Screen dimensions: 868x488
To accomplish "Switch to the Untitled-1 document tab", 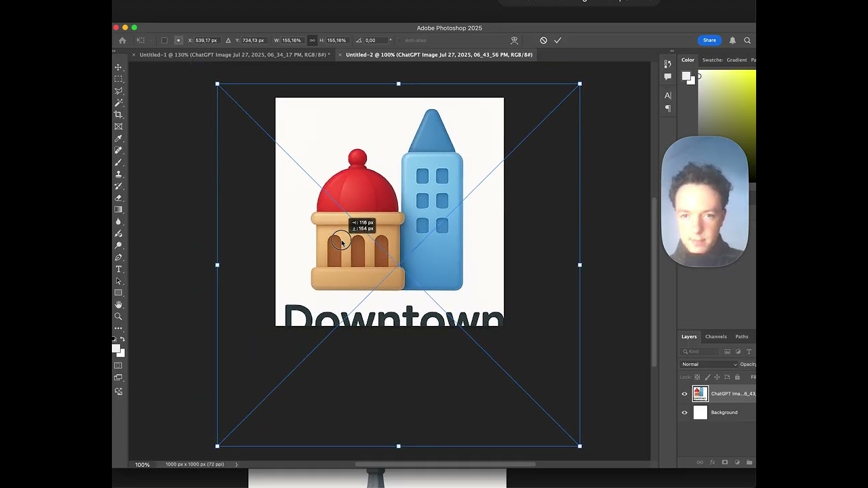I will pyautogui.click(x=235, y=55).
